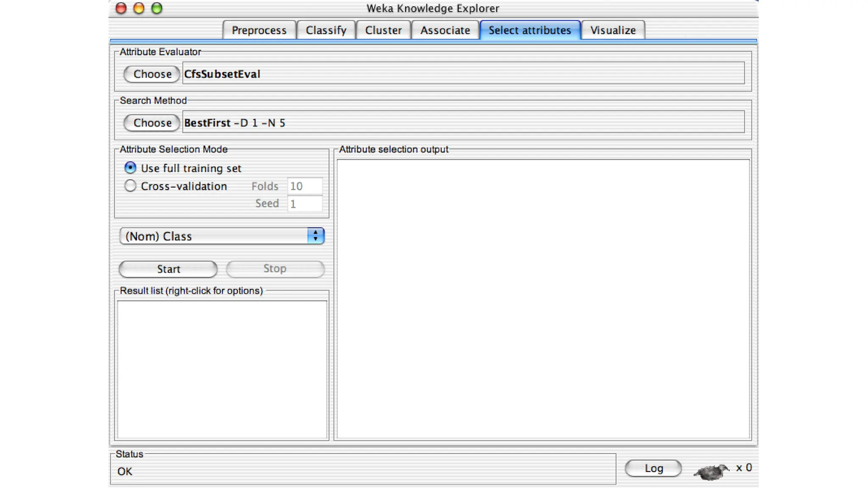The height and width of the screenshot is (488, 868).
Task: Open the Log window
Action: 653,468
